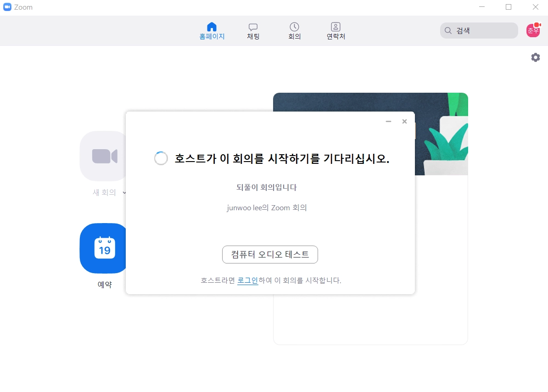
Task: Click the '되풀이 회의입니다' text
Action: [267, 187]
